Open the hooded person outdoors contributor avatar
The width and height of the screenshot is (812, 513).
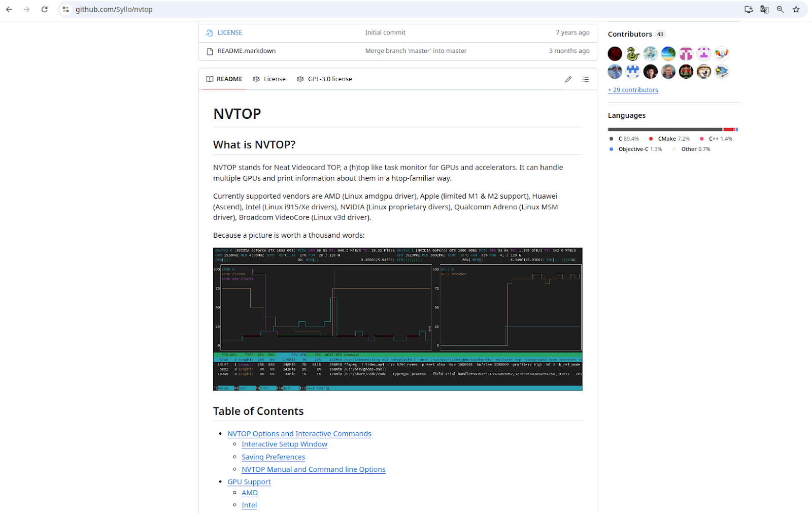coord(615,72)
